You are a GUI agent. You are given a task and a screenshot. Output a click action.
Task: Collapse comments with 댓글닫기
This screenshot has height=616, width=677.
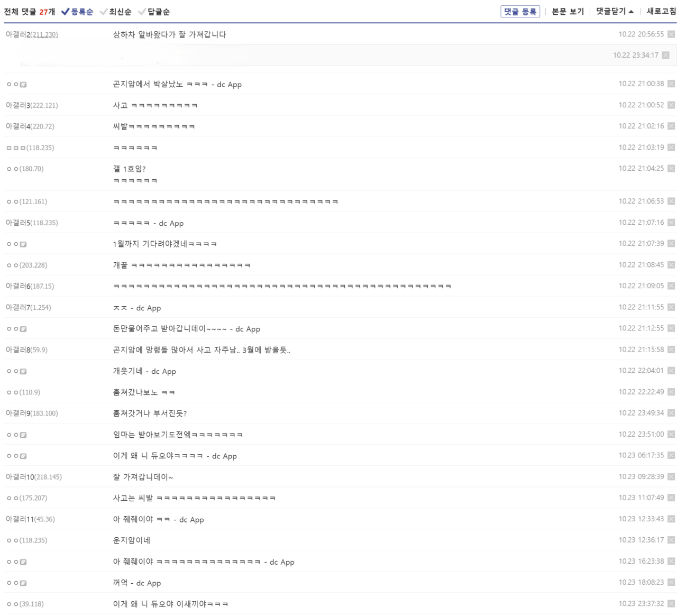[615, 11]
